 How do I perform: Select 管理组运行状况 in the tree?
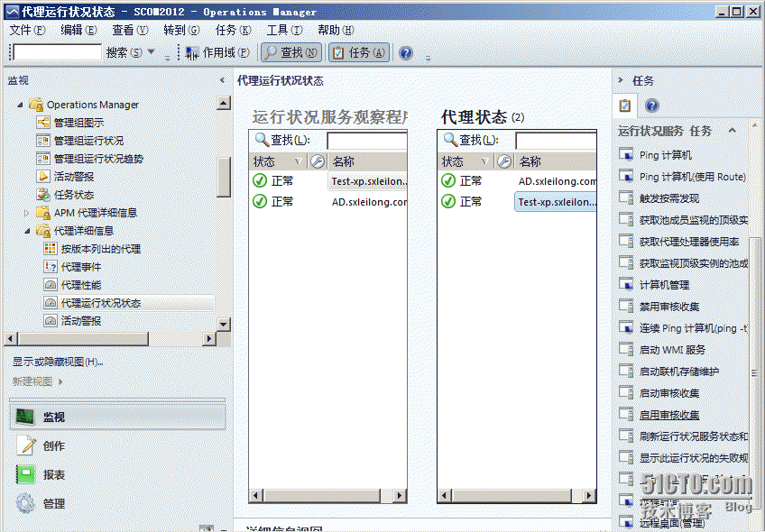[x=88, y=141]
